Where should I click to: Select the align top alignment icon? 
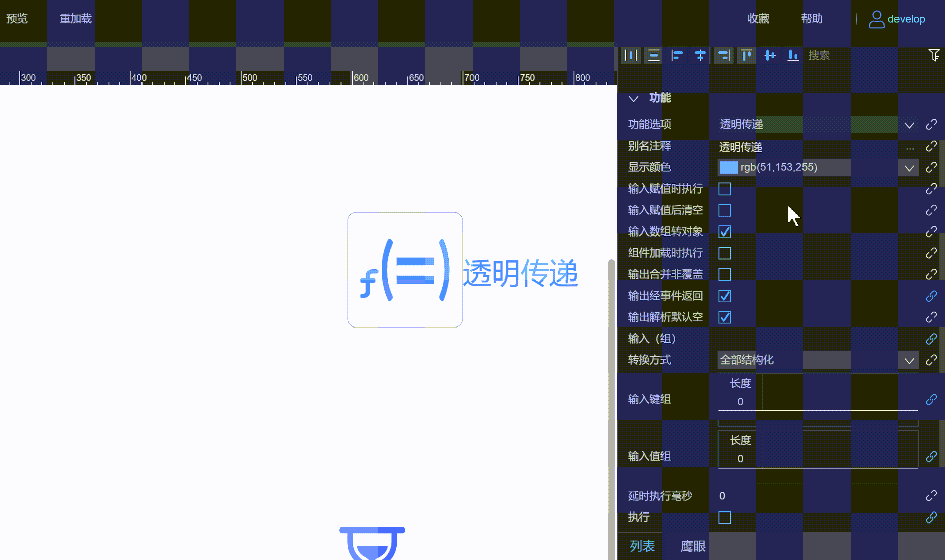click(x=747, y=55)
